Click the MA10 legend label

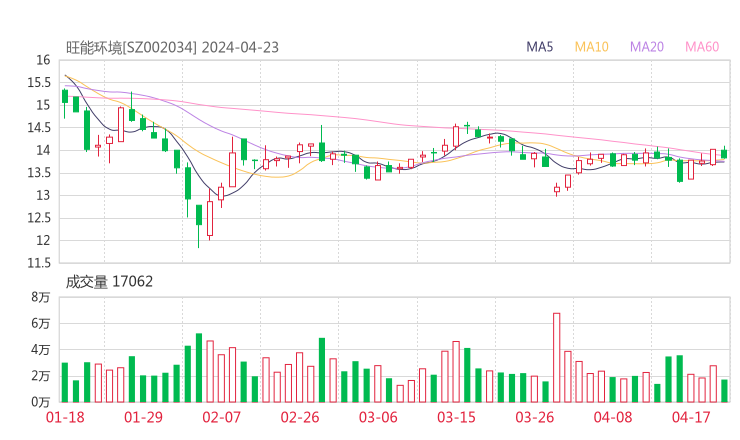pyautogui.click(x=591, y=47)
